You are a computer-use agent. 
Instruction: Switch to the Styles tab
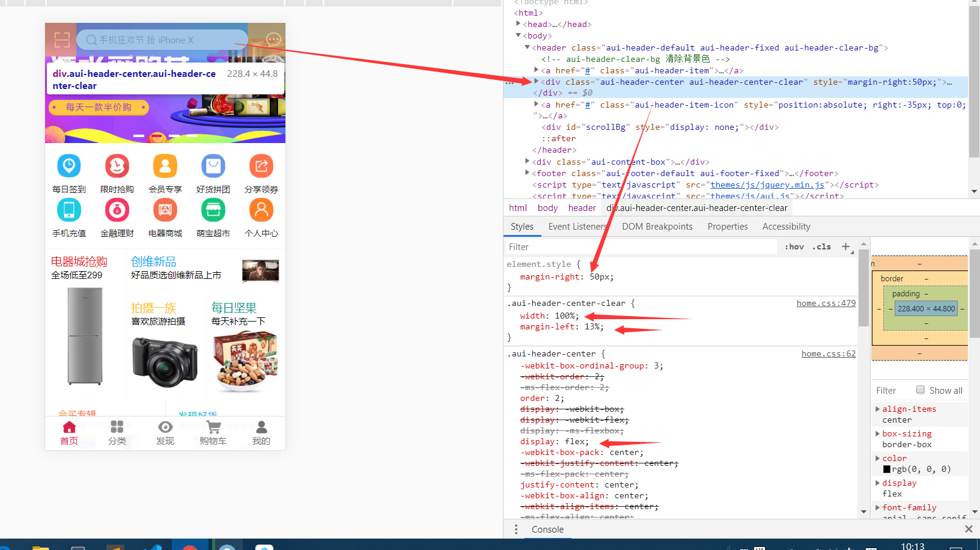[522, 227]
